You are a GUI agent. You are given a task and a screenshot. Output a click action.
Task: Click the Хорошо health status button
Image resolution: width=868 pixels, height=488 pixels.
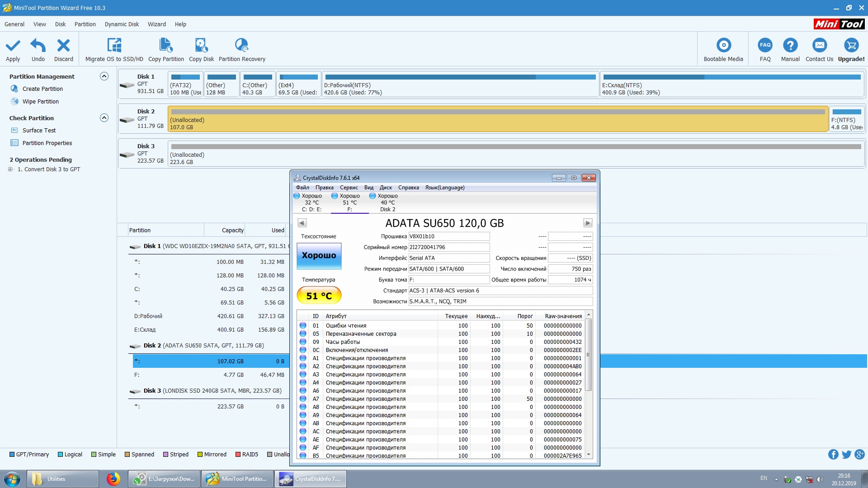pos(319,256)
